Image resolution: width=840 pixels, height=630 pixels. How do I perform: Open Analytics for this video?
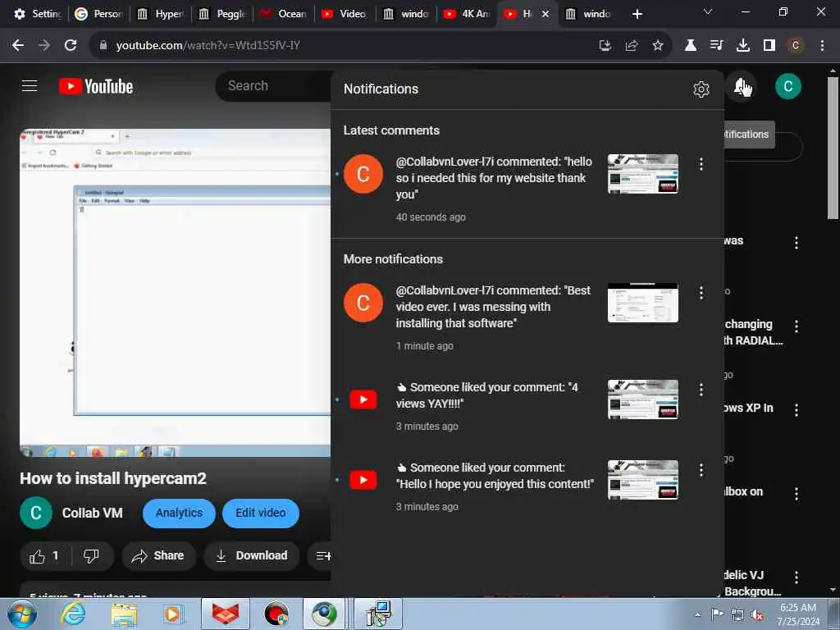[179, 514]
